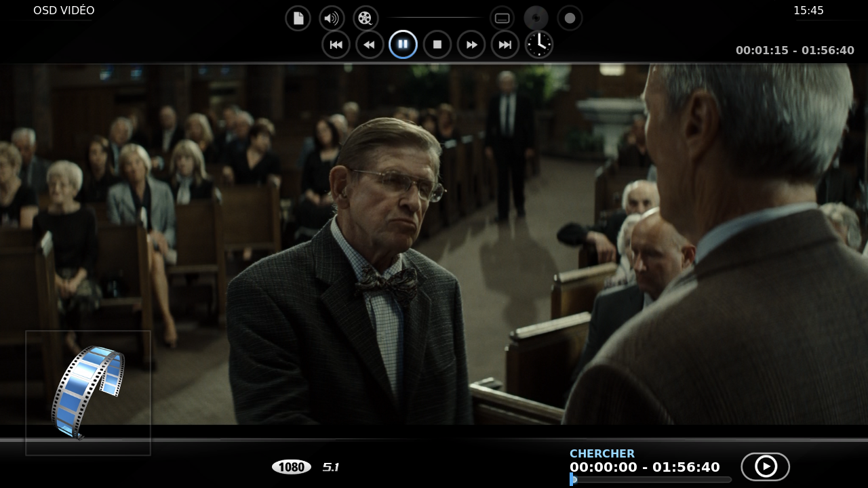Click the film strip thumbnail
Viewport: 868px width, 488px height.
pyautogui.click(x=88, y=393)
